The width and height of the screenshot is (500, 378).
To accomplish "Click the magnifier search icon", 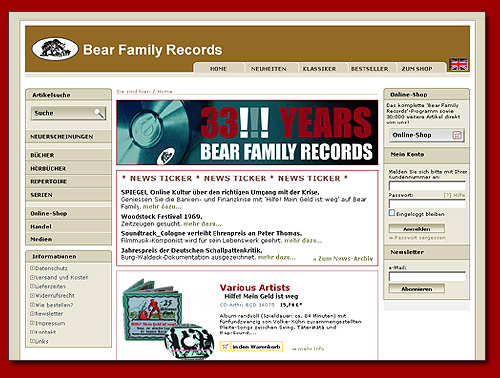I will 99,113.
